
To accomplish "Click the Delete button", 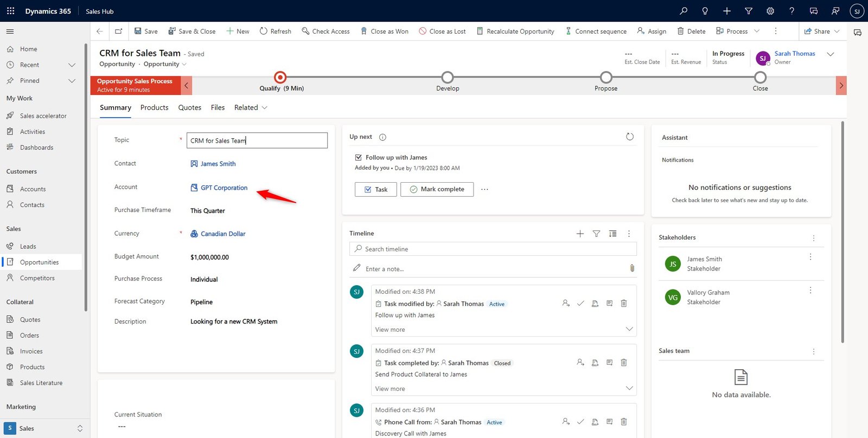I will [691, 31].
